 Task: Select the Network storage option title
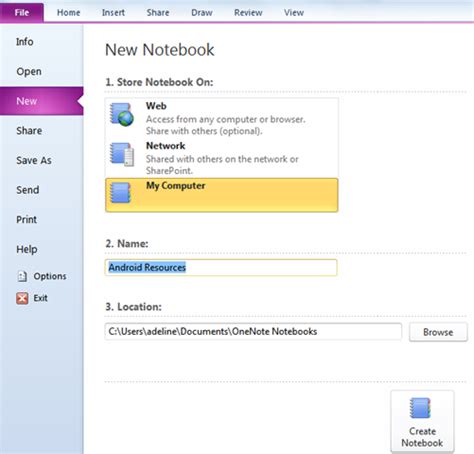coord(165,146)
